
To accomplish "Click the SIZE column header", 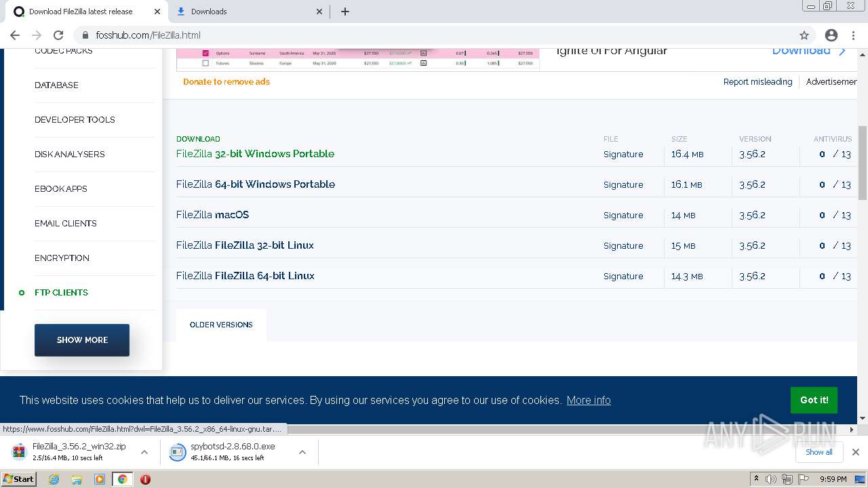I will coord(679,139).
